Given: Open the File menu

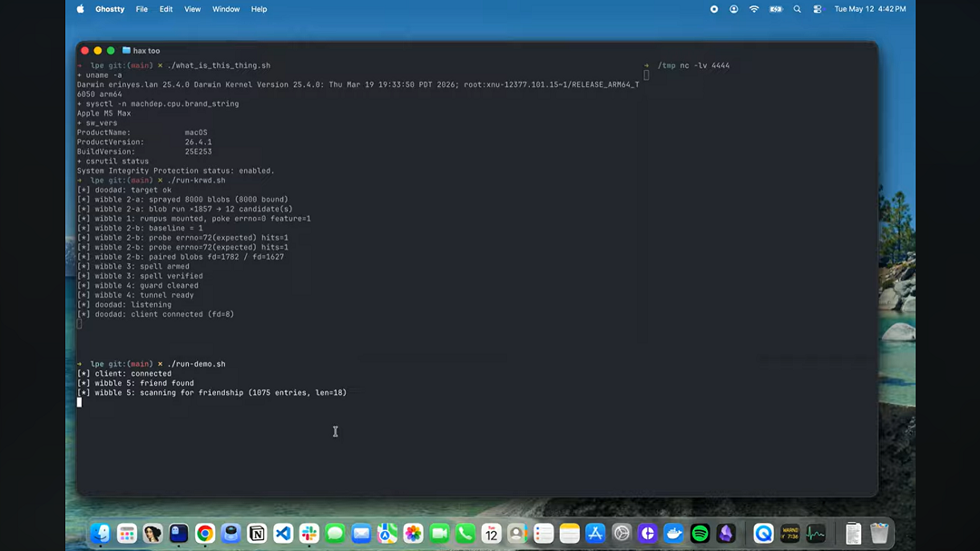Looking at the screenshot, I should (142, 9).
